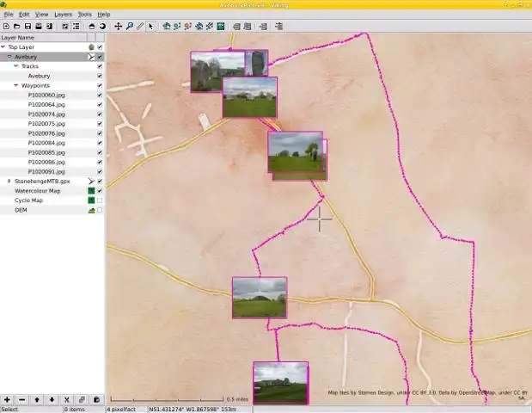
Task: Click the photo thumbnail showing a person beside a tree
Action: pos(295,152)
